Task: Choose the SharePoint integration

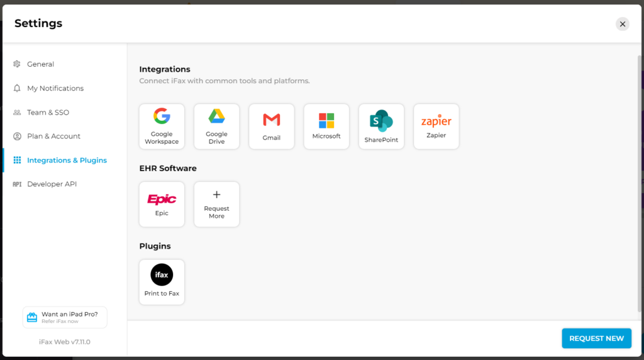Action: pos(381,127)
